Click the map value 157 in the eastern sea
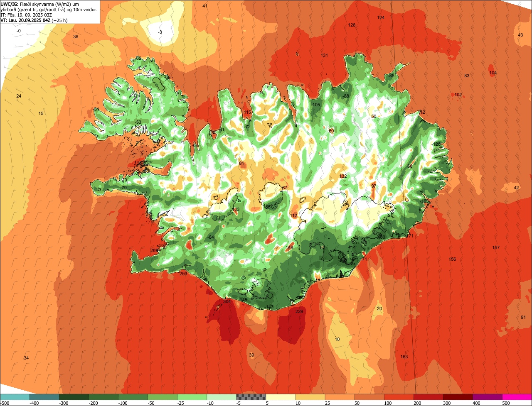532x406 pixels. tap(496, 247)
